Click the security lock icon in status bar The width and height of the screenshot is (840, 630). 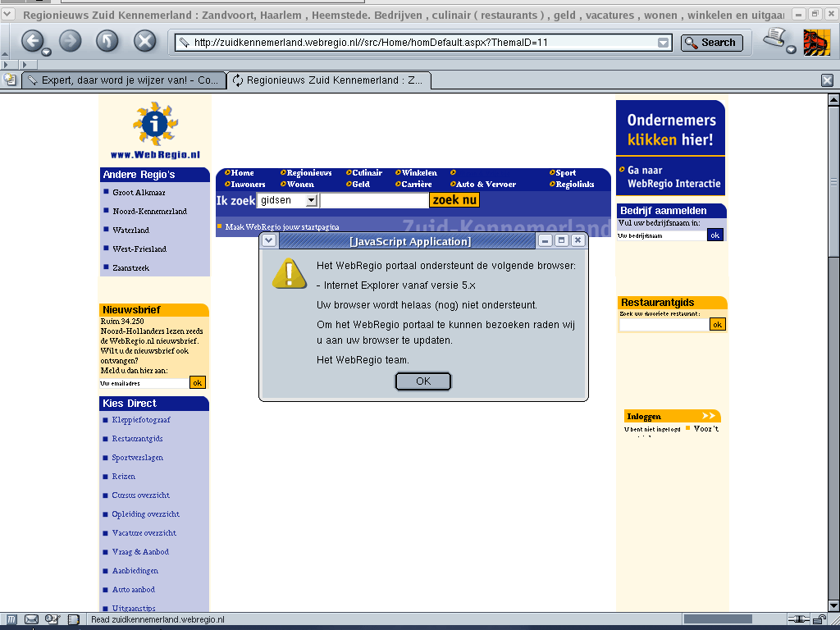[x=820, y=619]
